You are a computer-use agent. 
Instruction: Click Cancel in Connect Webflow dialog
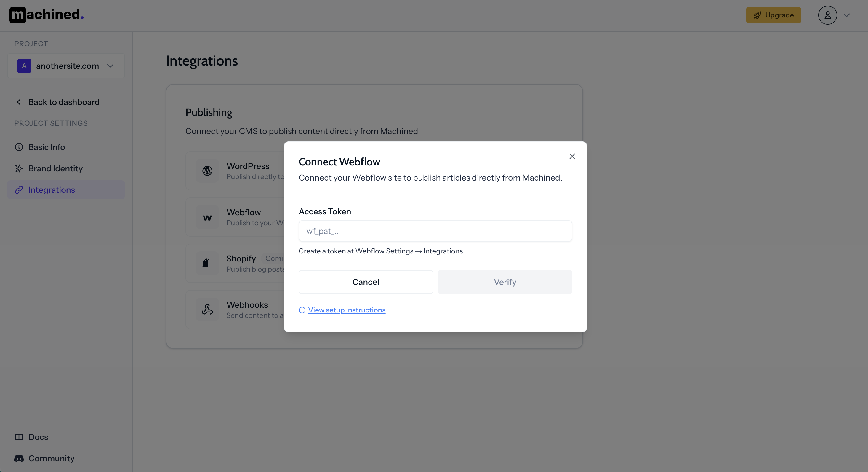(x=366, y=282)
